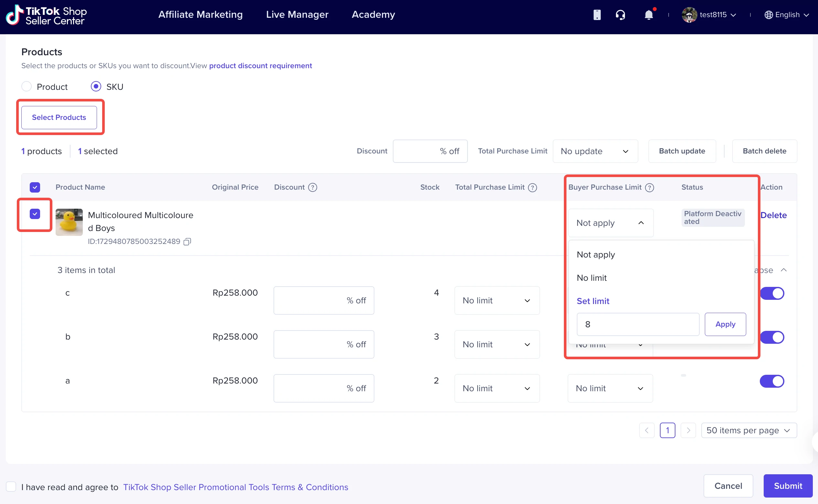Go to Live Manager
818x504 pixels.
pyautogui.click(x=297, y=15)
